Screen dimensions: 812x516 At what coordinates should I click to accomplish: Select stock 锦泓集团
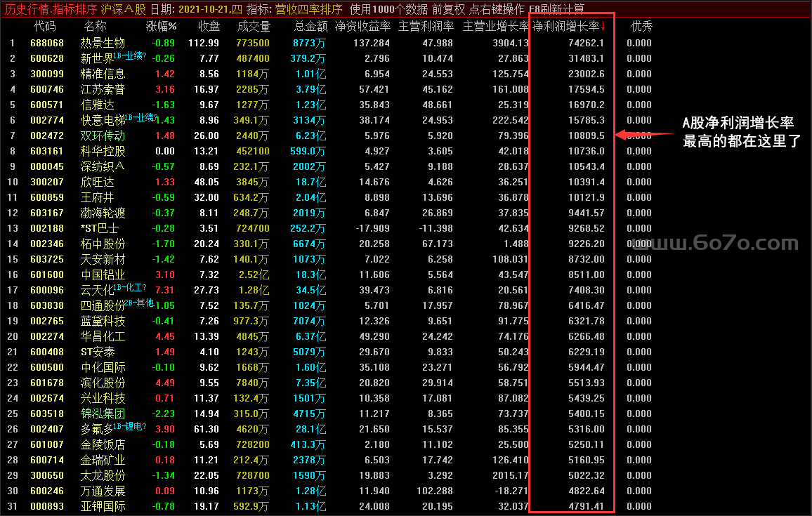(x=103, y=414)
